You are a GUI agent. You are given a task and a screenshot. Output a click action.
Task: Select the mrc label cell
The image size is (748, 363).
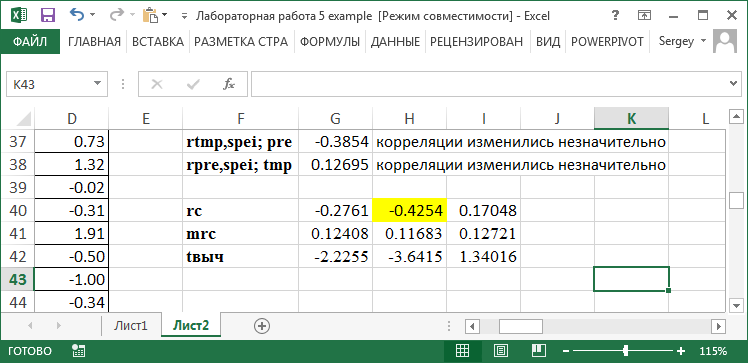[240, 234]
